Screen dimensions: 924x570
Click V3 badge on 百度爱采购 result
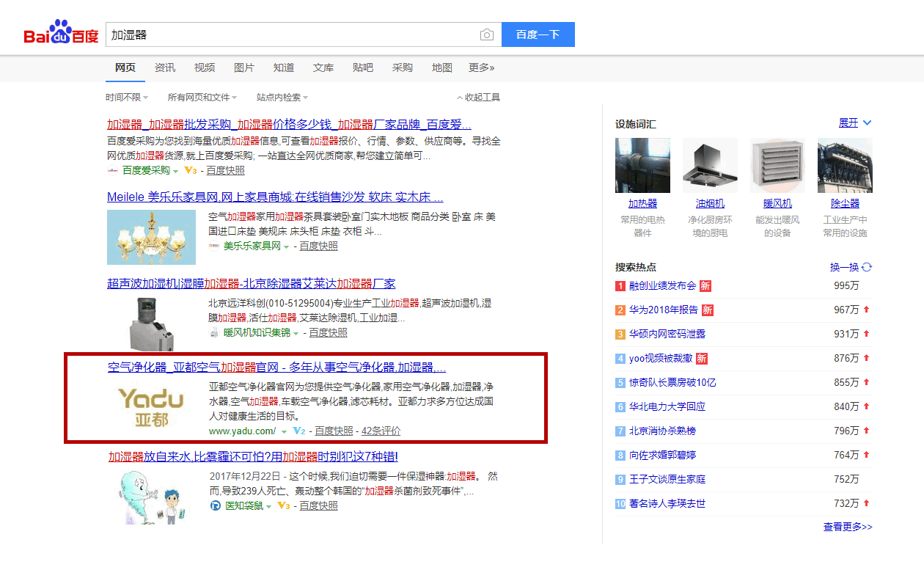pyautogui.click(x=191, y=170)
